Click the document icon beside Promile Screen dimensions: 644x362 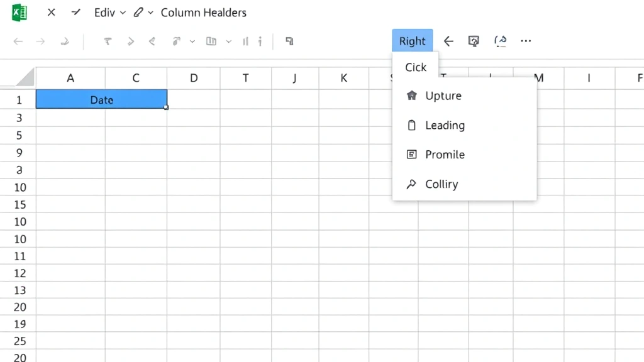click(x=412, y=155)
